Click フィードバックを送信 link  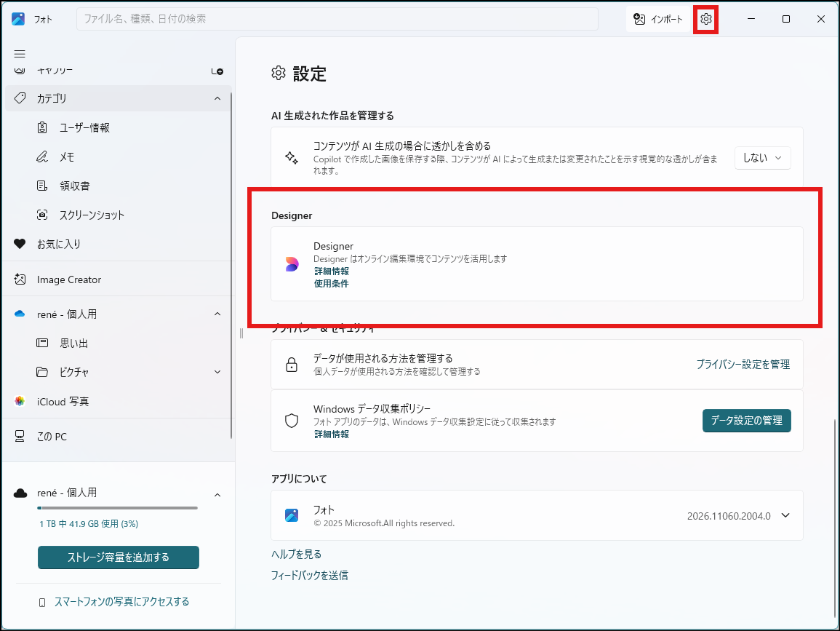tap(310, 575)
